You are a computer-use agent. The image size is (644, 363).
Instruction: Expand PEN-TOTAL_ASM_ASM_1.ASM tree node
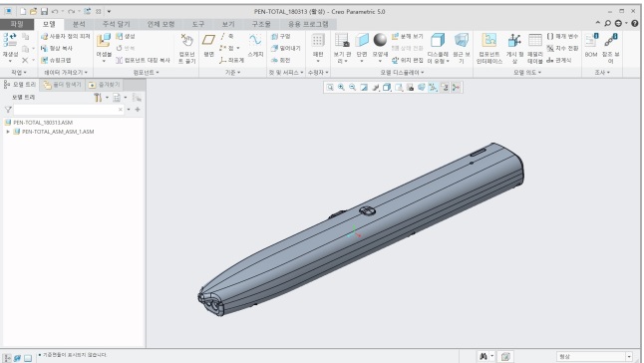8,132
